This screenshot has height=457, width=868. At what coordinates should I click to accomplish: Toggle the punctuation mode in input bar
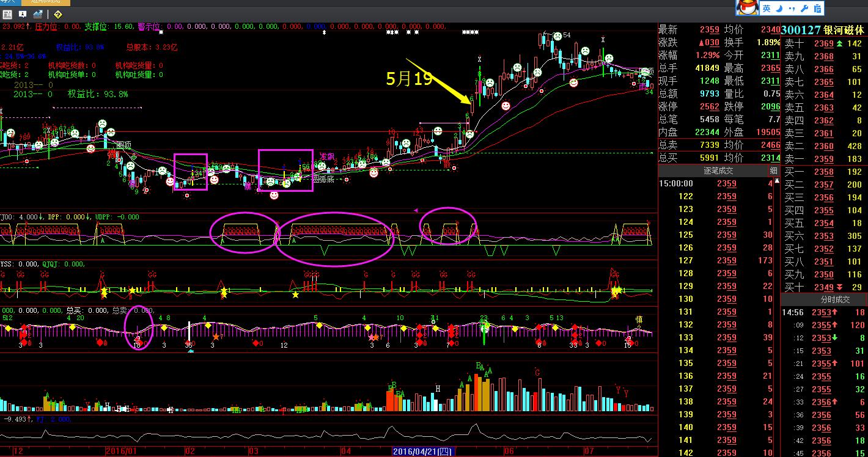click(792, 9)
